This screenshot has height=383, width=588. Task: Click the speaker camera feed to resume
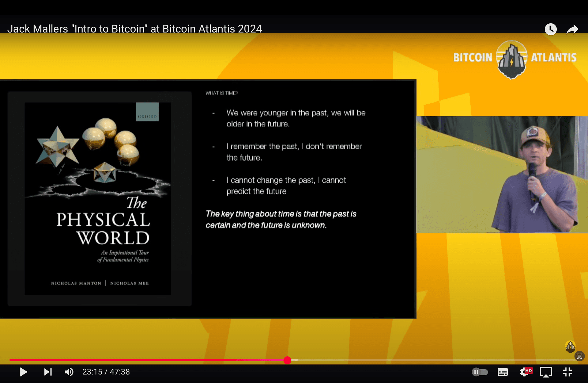coord(502,174)
